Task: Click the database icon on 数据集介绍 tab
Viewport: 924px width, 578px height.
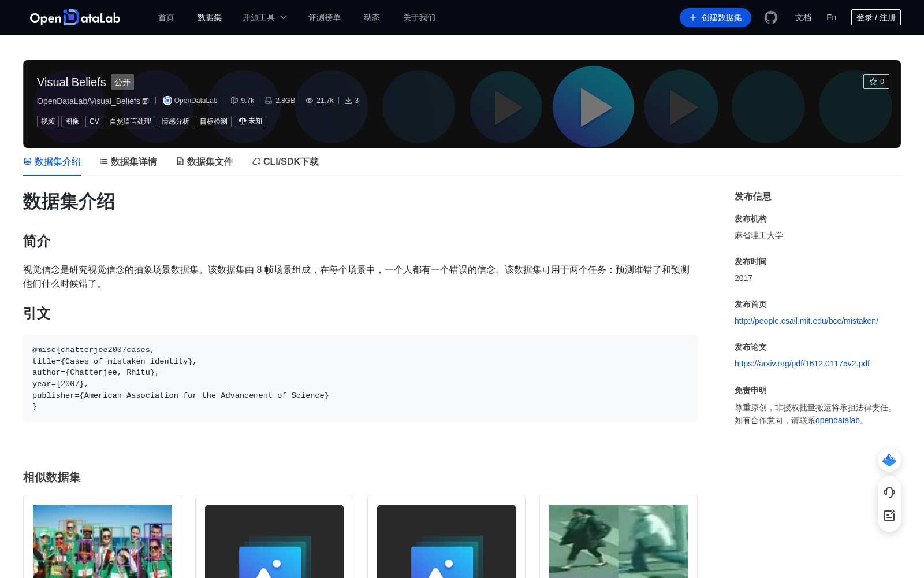Action: [28, 162]
